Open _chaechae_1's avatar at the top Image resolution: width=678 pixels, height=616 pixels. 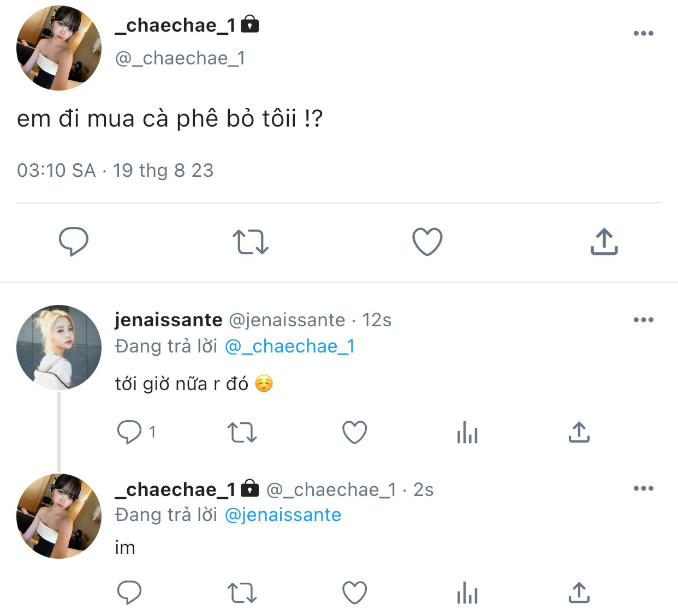coord(59,48)
